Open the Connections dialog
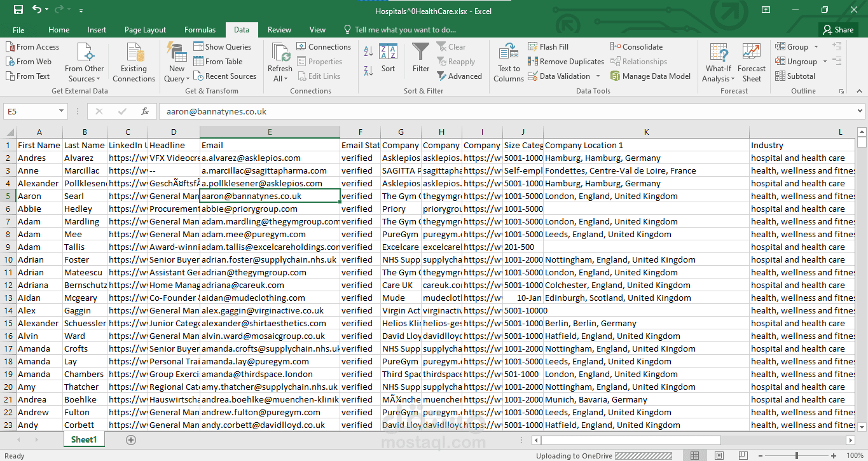 pyautogui.click(x=324, y=47)
